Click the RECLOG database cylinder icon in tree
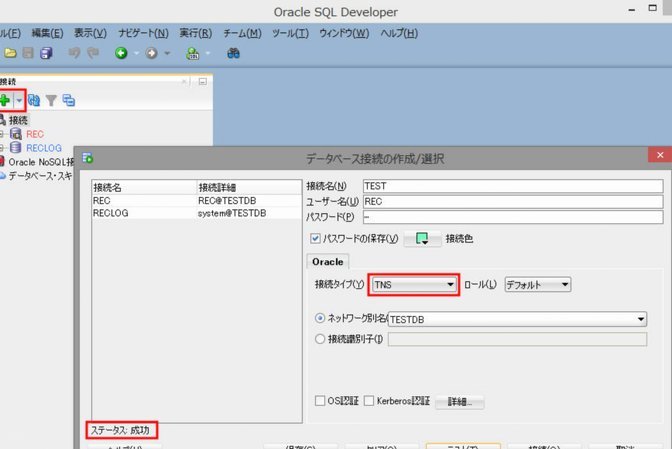The height and width of the screenshot is (449, 672). 16,148
